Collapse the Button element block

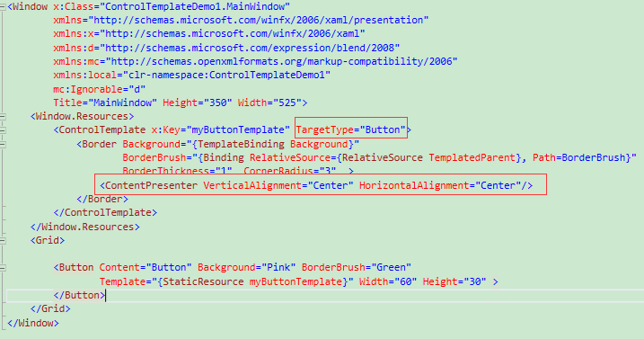click(x=3, y=268)
